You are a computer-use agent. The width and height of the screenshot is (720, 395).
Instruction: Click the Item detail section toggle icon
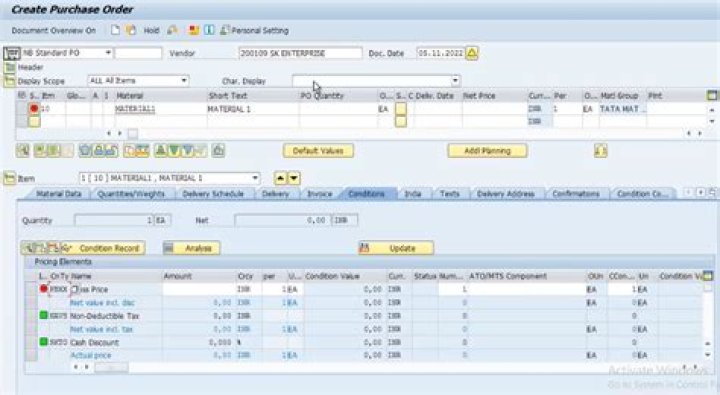tap(10, 178)
